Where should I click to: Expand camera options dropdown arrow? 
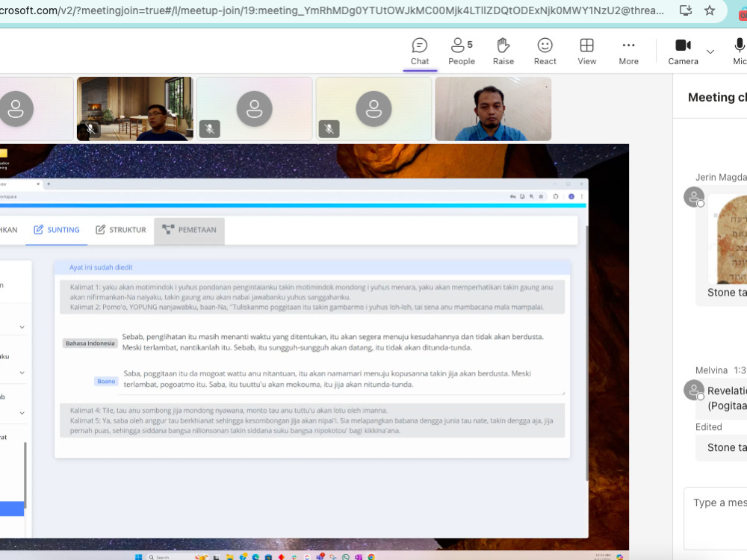coord(710,52)
